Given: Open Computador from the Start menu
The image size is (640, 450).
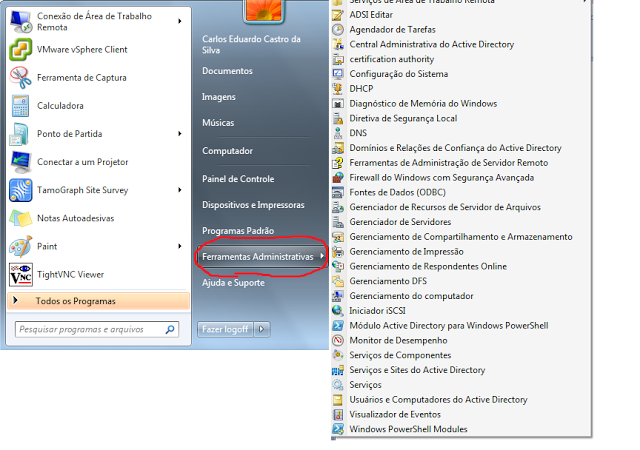Looking at the screenshot, I should point(227,151).
